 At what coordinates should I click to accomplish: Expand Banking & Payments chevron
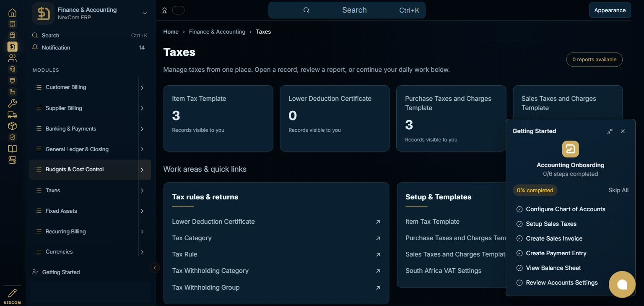pyautogui.click(x=142, y=129)
